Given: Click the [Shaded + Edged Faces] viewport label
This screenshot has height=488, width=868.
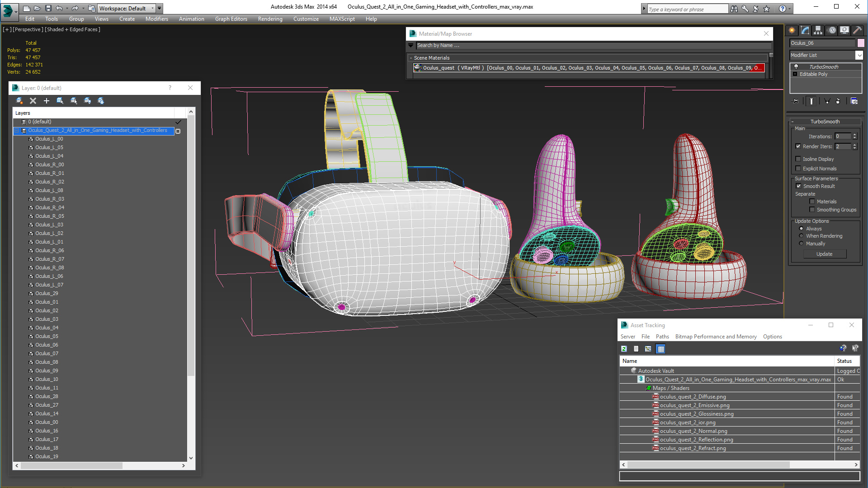Looking at the screenshot, I should click(72, 29).
